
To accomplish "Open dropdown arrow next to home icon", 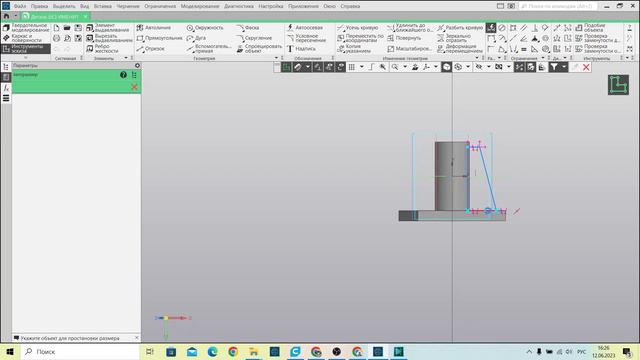I will point(16,16).
